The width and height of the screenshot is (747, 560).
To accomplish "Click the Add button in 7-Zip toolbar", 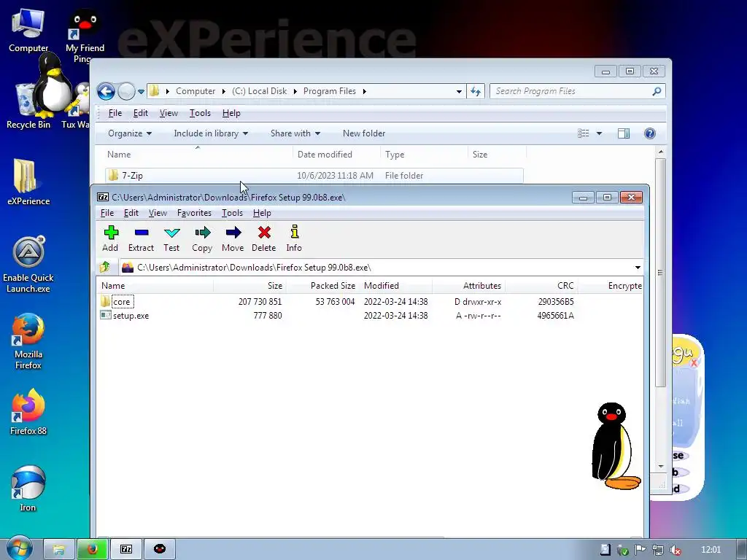I will coord(111,238).
